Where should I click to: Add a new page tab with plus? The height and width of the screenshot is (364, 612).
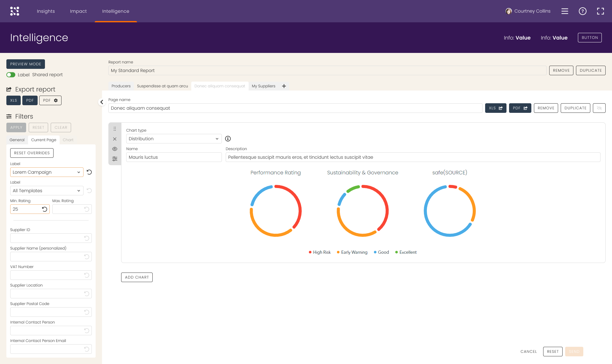point(284,86)
